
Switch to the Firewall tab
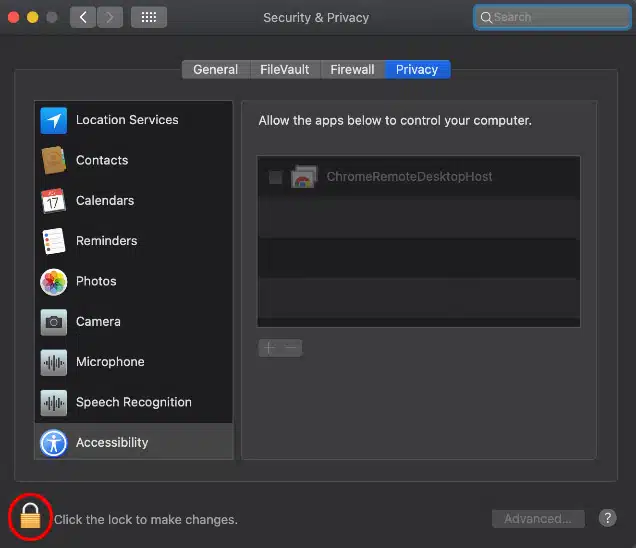click(x=352, y=69)
